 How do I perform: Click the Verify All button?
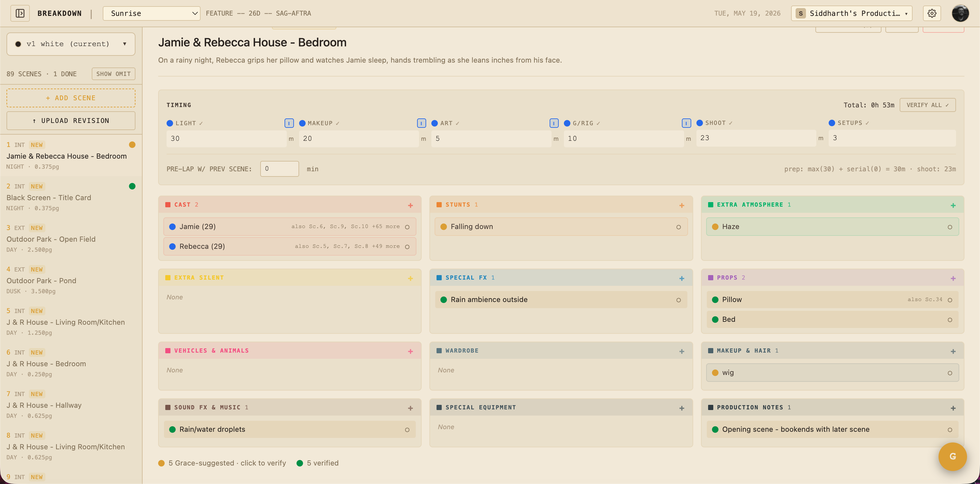coord(927,105)
